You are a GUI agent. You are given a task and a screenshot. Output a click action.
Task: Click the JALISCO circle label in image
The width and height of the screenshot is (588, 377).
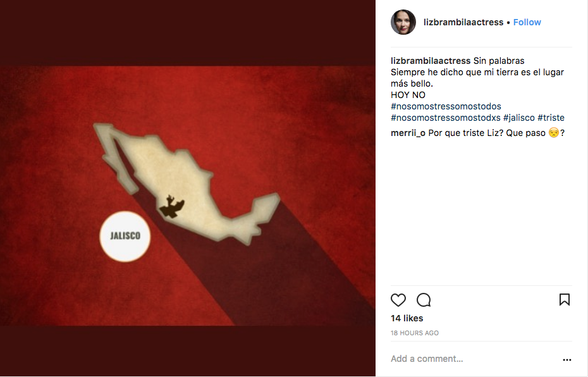[x=125, y=236]
